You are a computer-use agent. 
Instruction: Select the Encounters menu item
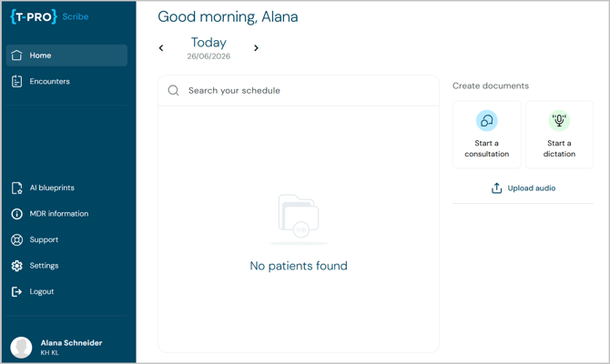point(66,81)
